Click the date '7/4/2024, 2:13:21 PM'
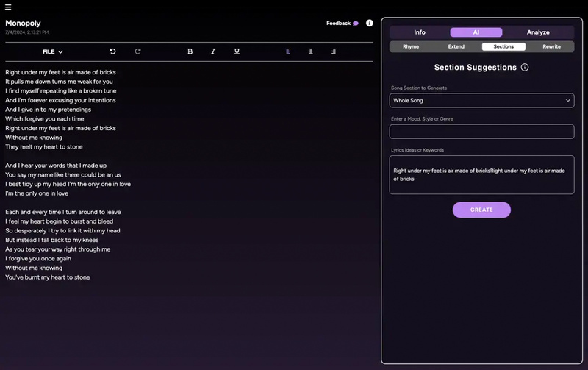588x370 pixels. [27, 32]
